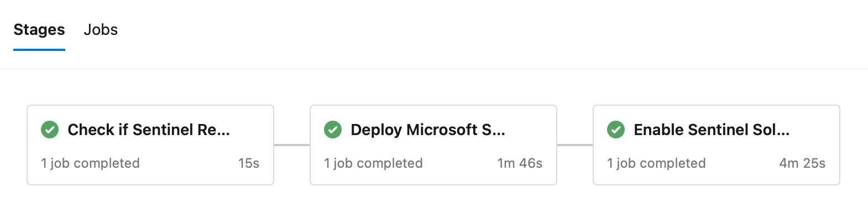This screenshot has height=217, width=868.
Task: Open the Check if Sentinel Re... stage title
Action: (149, 130)
